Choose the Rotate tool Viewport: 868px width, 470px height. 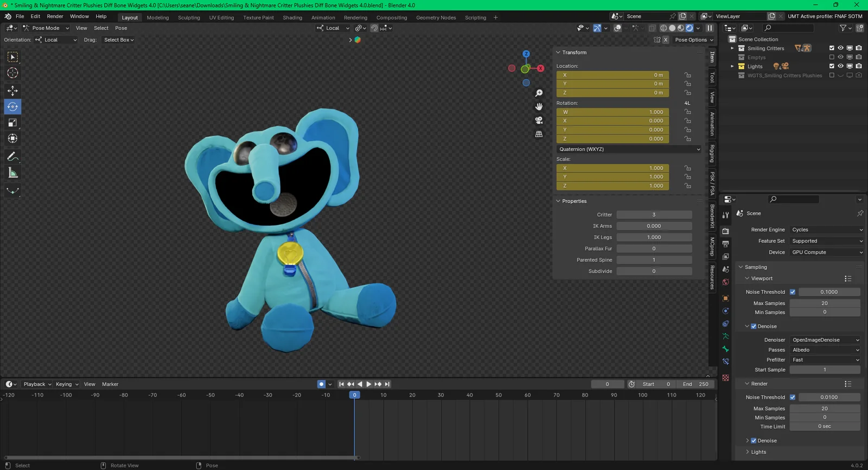point(12,107)
